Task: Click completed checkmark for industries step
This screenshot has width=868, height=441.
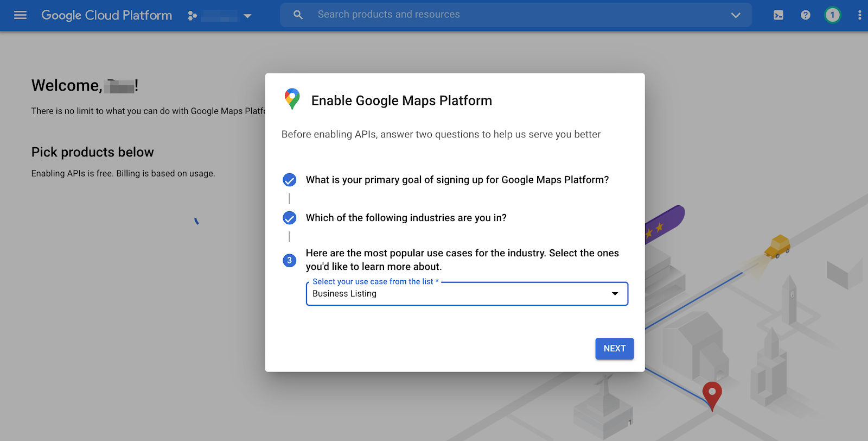Action: tap(290, 218)
